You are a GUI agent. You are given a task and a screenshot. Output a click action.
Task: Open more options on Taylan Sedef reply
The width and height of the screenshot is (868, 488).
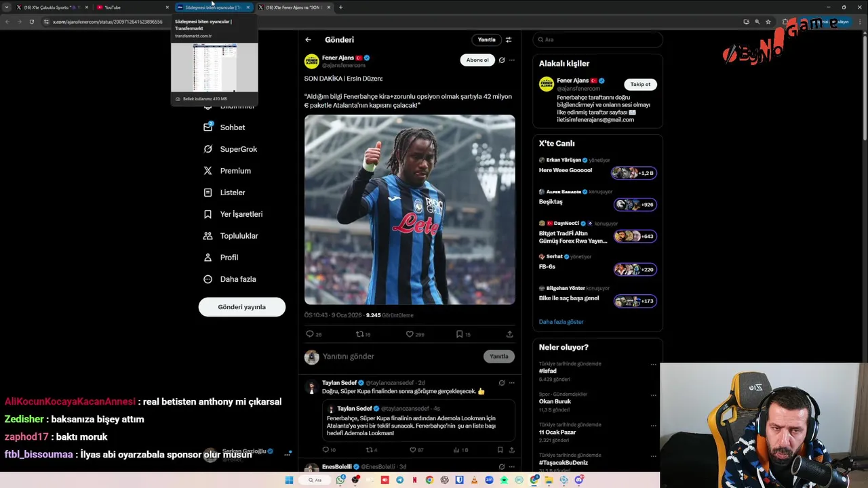click(x=512, y=383)
